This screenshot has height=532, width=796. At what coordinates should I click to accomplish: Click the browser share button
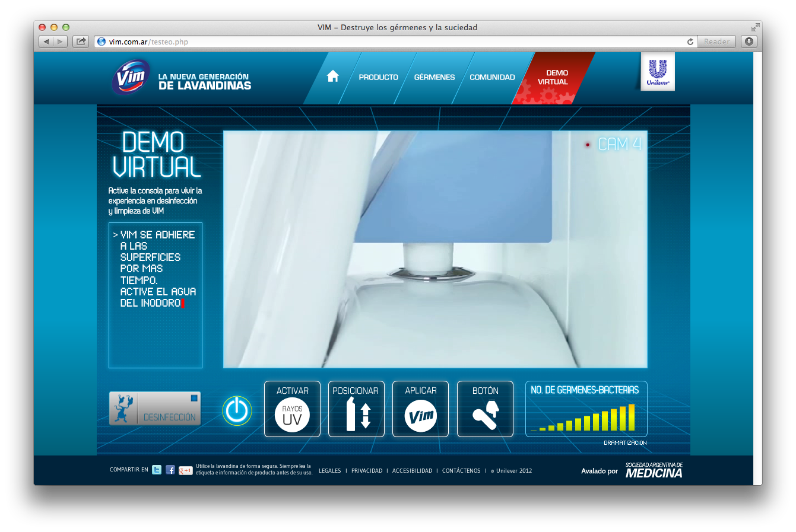[x=81, y=42]
